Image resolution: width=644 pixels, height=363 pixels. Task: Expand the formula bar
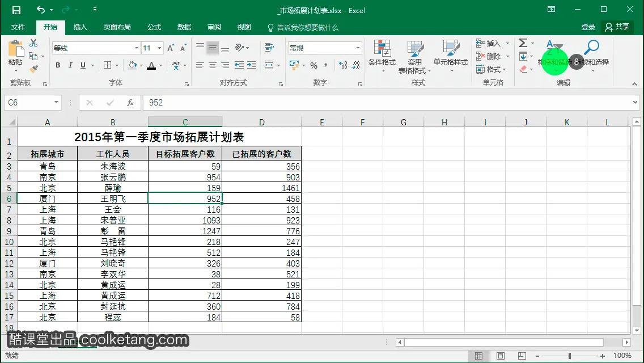coord(635,102)
